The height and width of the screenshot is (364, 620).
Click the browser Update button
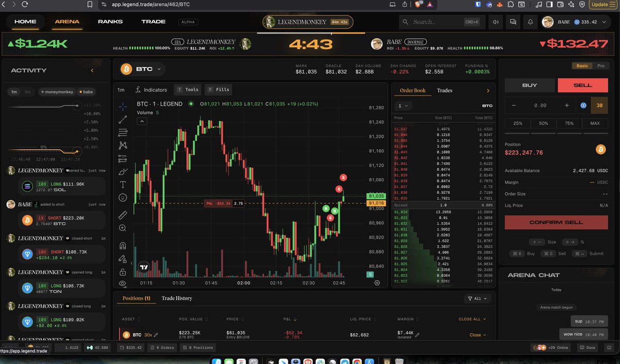point(602,5)
